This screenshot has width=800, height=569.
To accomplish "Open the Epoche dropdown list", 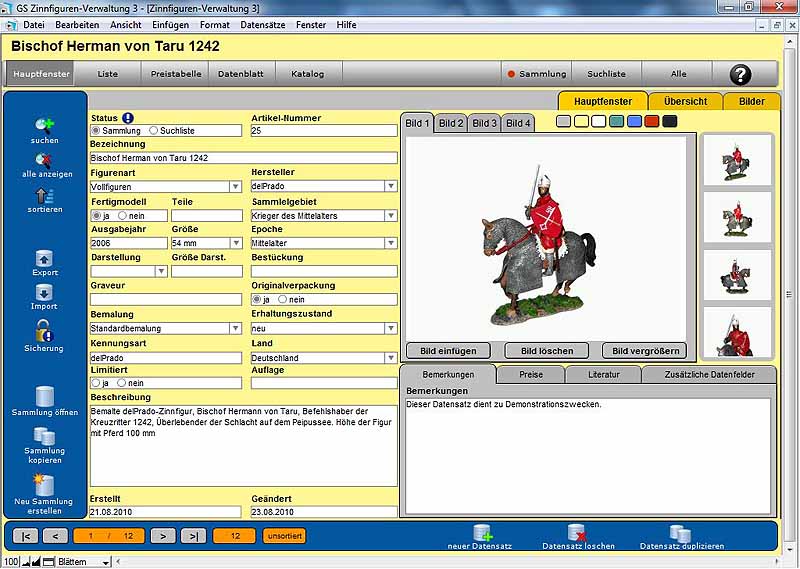I will [390, 243].
